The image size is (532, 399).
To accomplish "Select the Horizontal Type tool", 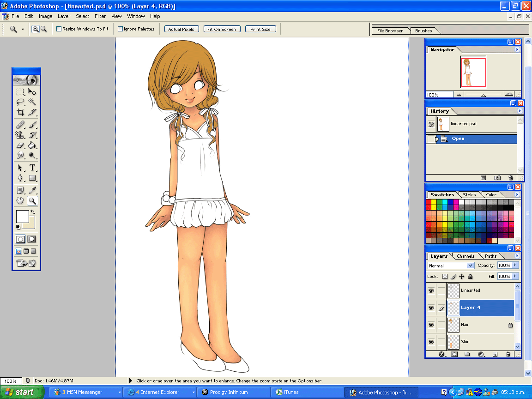I will (32, 168).
